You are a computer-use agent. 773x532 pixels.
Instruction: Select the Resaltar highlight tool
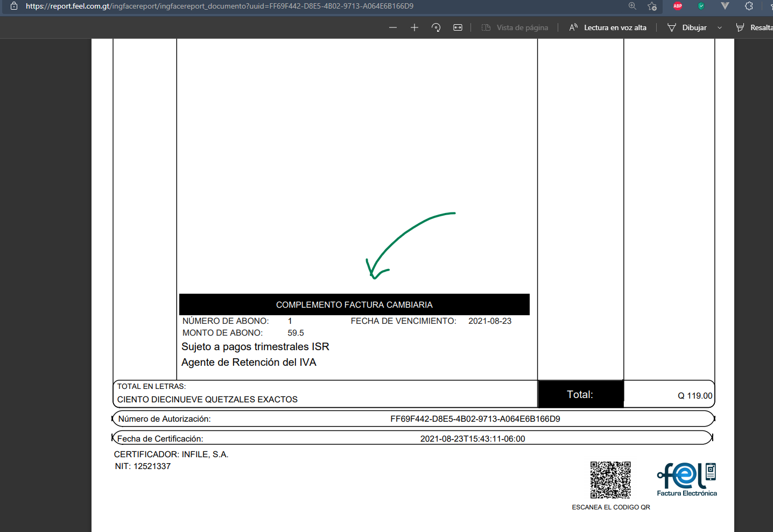pos(754,27)
